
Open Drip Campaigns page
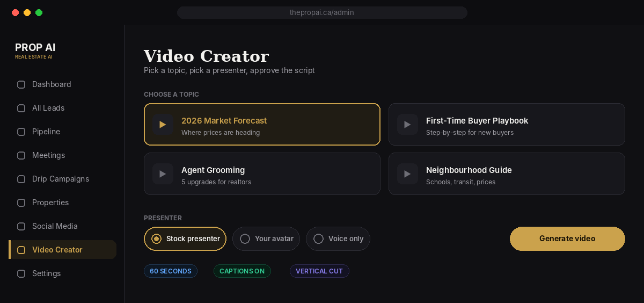click(63, 179)
